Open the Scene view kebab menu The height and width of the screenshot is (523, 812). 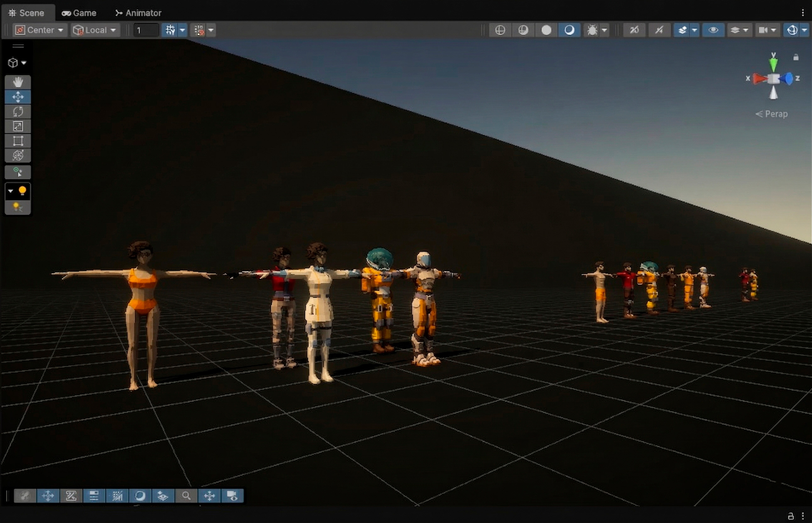(803, 13)
